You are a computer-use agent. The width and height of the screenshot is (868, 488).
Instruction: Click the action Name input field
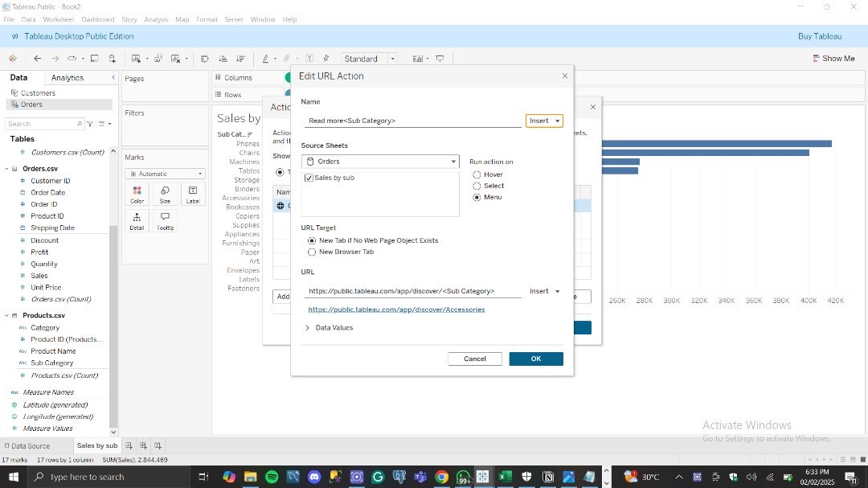click(413, 121)
